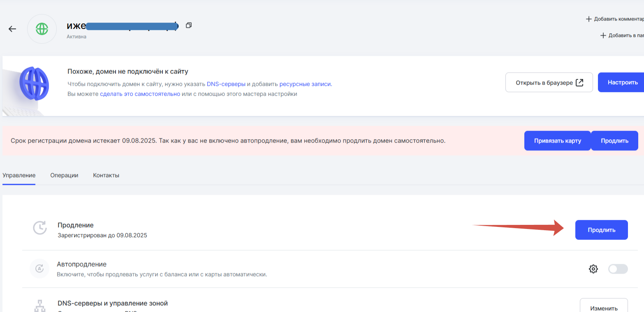Open autorenewal settings gear icon
Image resolution: width=644 pixels, height=312 pixels.
[x=593, y=269]
